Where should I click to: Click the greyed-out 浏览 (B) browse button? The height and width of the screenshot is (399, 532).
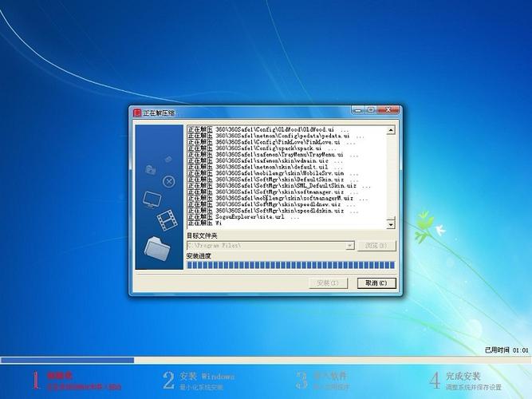tap(376, 246)
